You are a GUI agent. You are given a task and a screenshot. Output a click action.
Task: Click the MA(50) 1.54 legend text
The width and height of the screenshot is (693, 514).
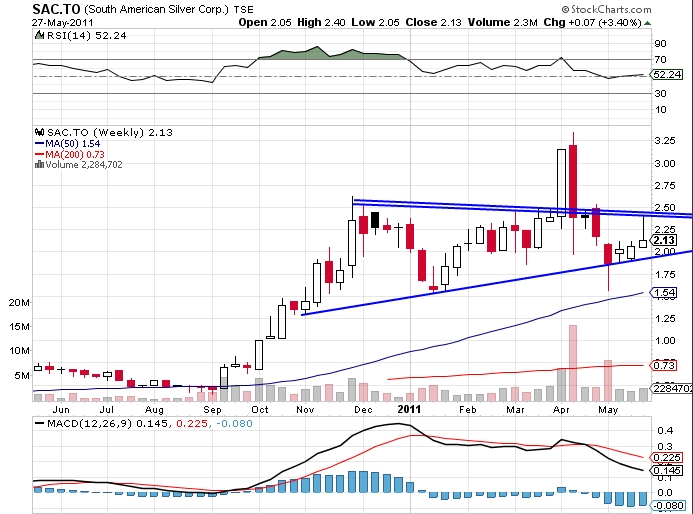[72, 144]
